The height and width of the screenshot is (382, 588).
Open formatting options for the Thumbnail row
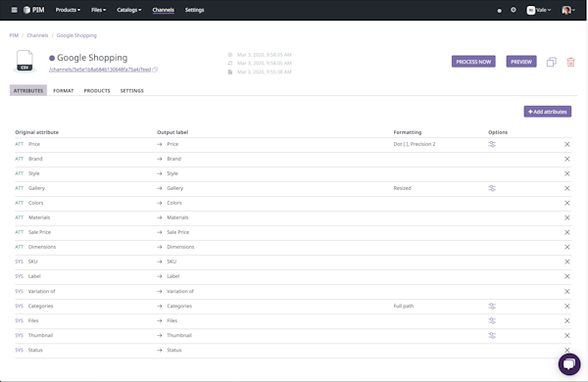click(x=492, y=336)
